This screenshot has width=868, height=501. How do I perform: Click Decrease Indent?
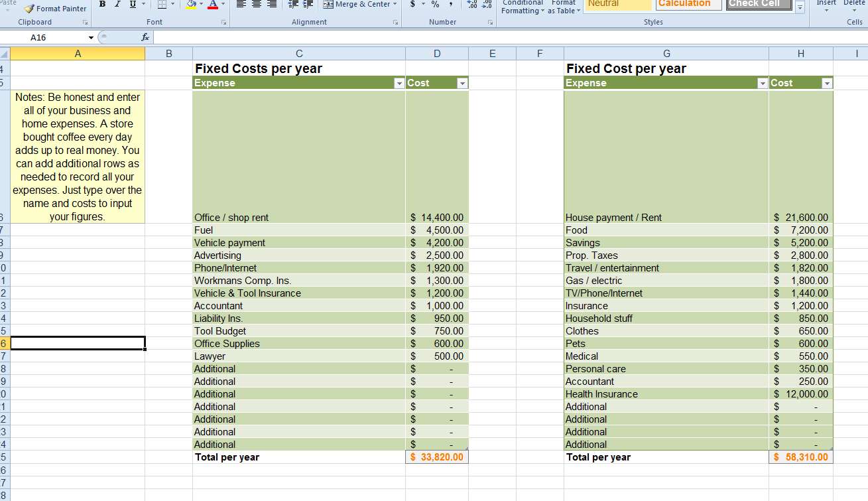pyautogui.click(x=293, y=4)
